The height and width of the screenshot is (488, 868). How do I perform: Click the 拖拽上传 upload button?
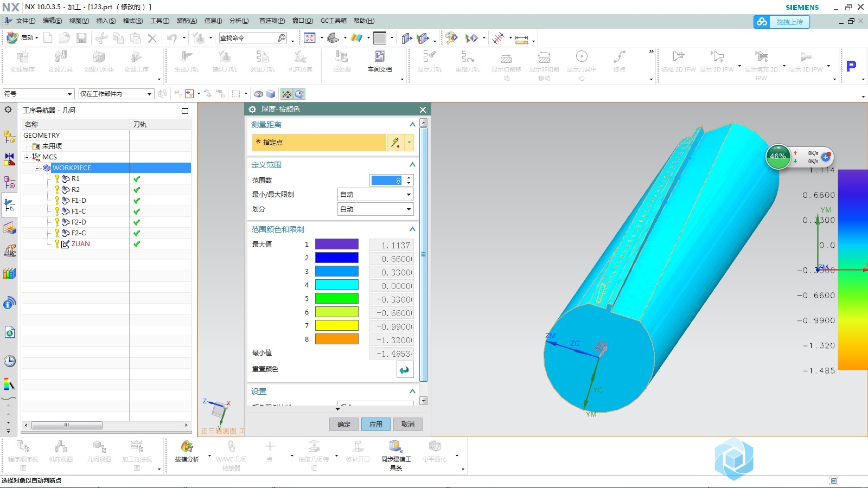(782, 22)
